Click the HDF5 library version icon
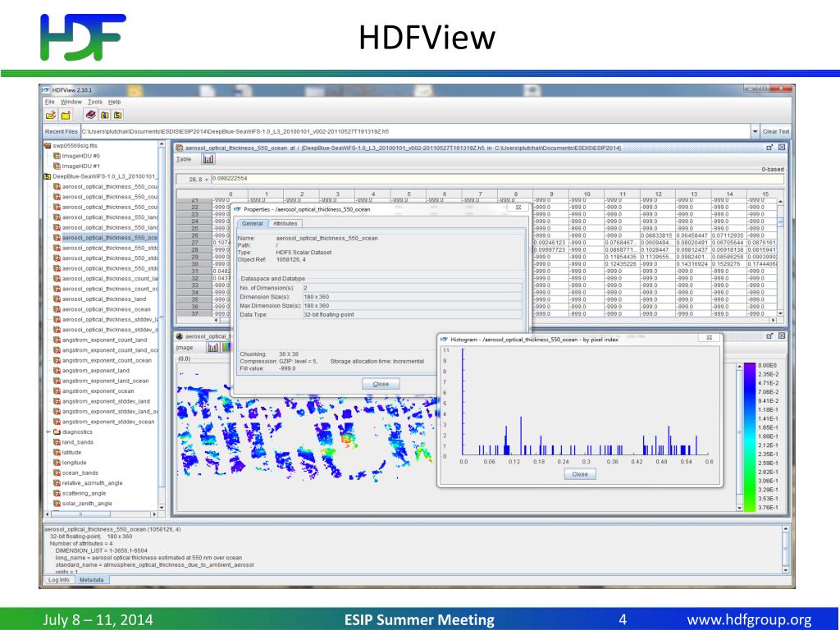Screen dimensions: 840x630 [117, 115]
